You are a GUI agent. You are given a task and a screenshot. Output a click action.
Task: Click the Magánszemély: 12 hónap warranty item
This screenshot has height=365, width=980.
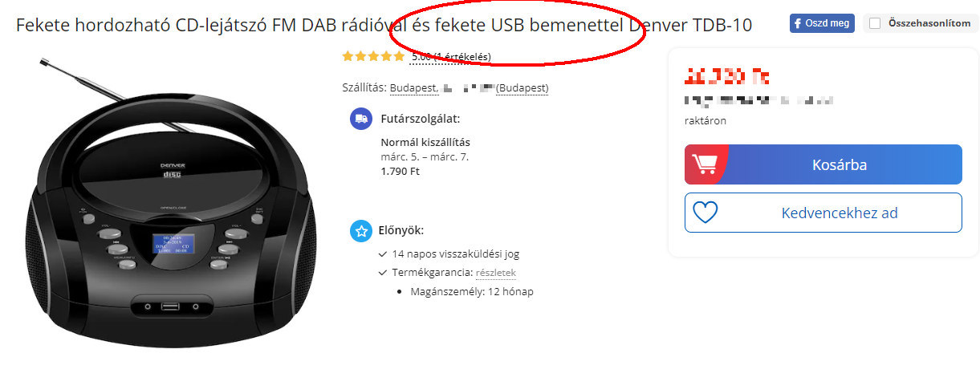[474, 291]
